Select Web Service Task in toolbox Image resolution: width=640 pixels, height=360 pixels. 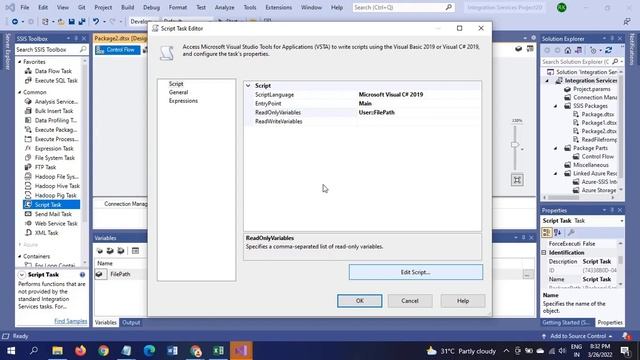tap(56, 224)
